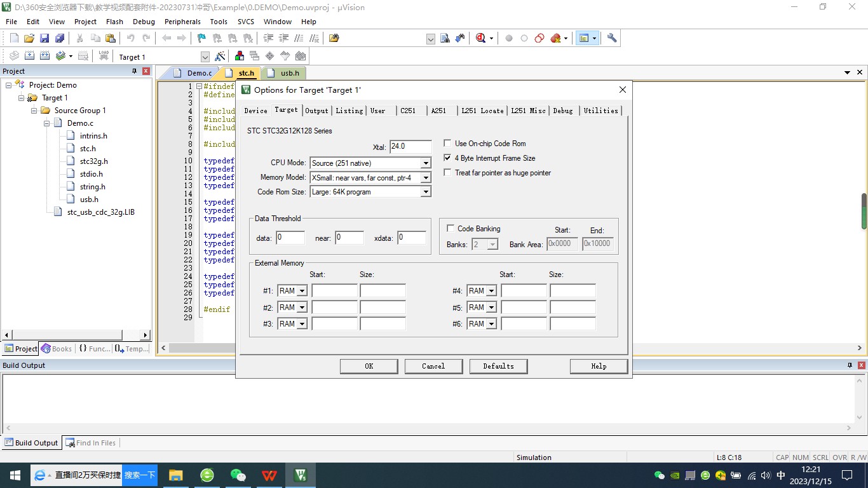The height and width of the screenshot is (488, 868).
Task: Click the Rebuild all targets icon
Action: point(44,56)
